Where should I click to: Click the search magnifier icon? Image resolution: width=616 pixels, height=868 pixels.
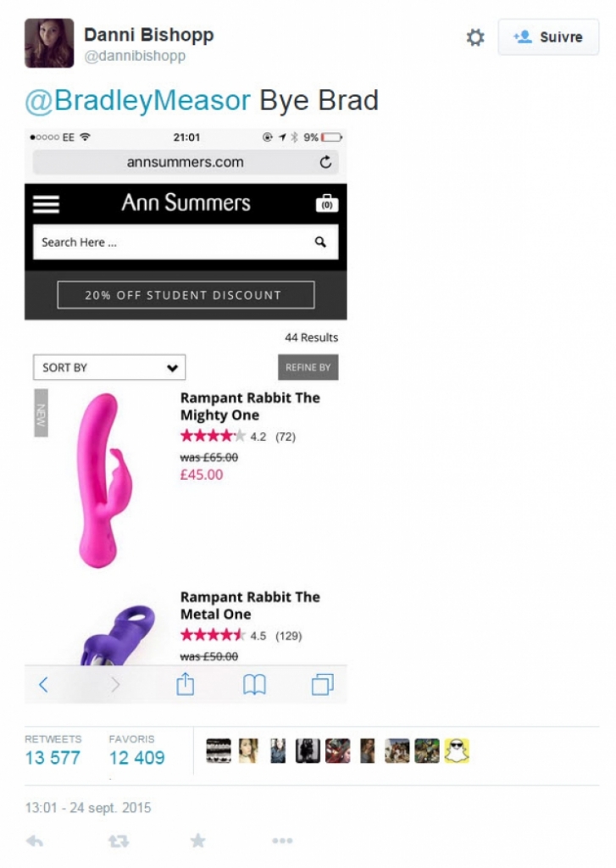point(320,242)
